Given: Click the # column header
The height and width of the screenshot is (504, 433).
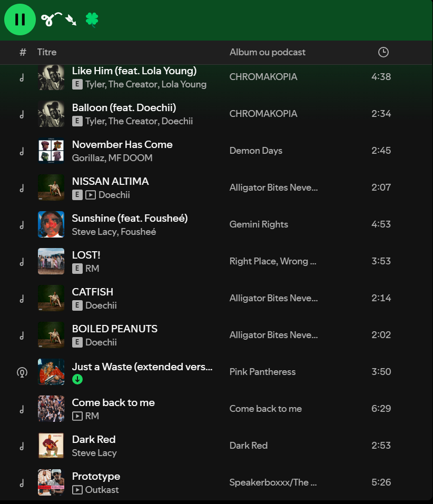Looking at the screenshot, I should [x=23, y=52].
